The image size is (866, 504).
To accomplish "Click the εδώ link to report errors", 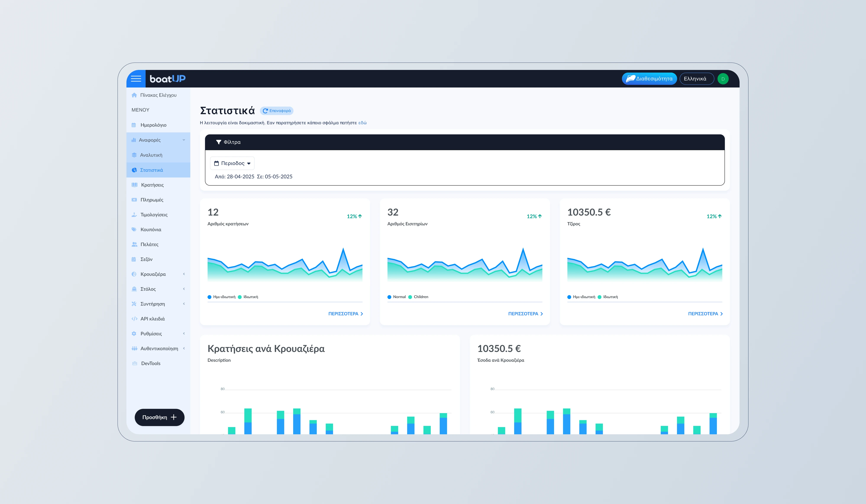I will click(x=362, y=123).
